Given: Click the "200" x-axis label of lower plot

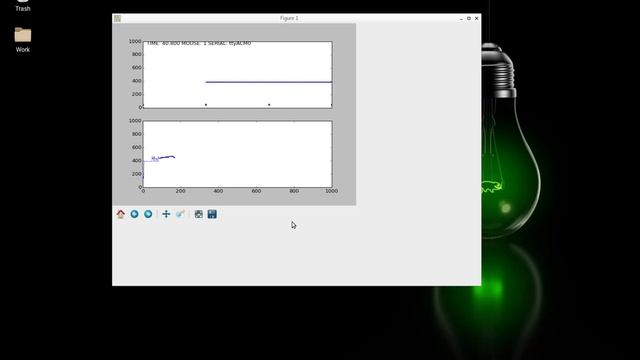Looking at the screenshot, I should point(180,191).
